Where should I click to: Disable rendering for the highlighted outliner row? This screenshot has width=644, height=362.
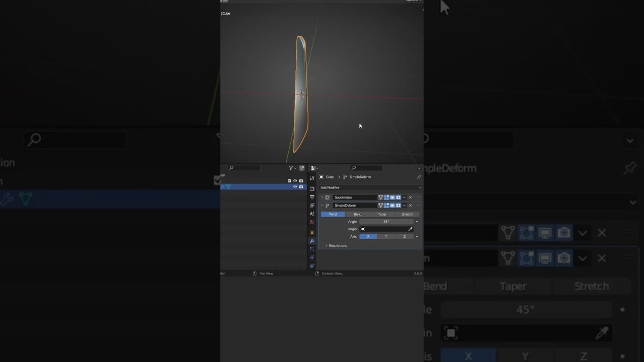click(x=301, y=187)
